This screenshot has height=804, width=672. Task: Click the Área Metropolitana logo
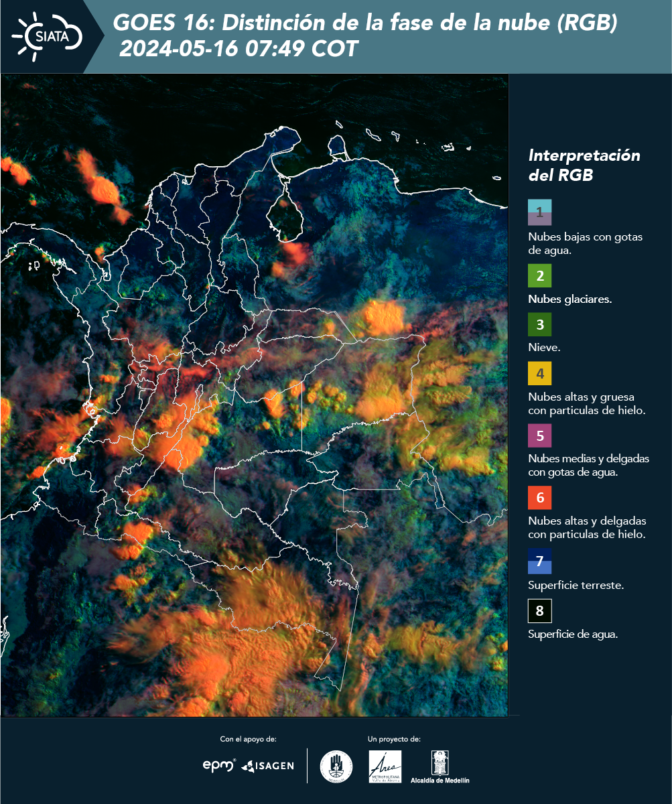[x=386, y=766]
